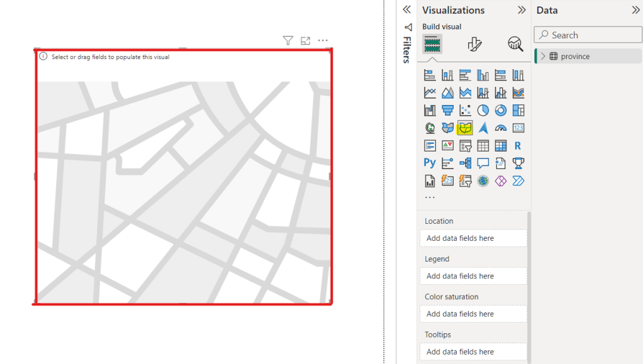The image size is (643, 364).
Task: Click the visual's filter icon
Action: point(288,41)
